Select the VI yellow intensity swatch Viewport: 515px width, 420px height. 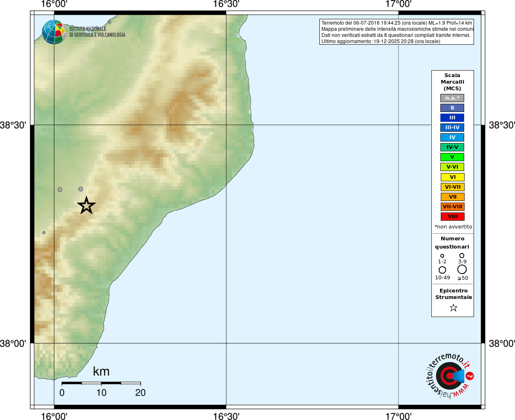click(x=453, y=177)
